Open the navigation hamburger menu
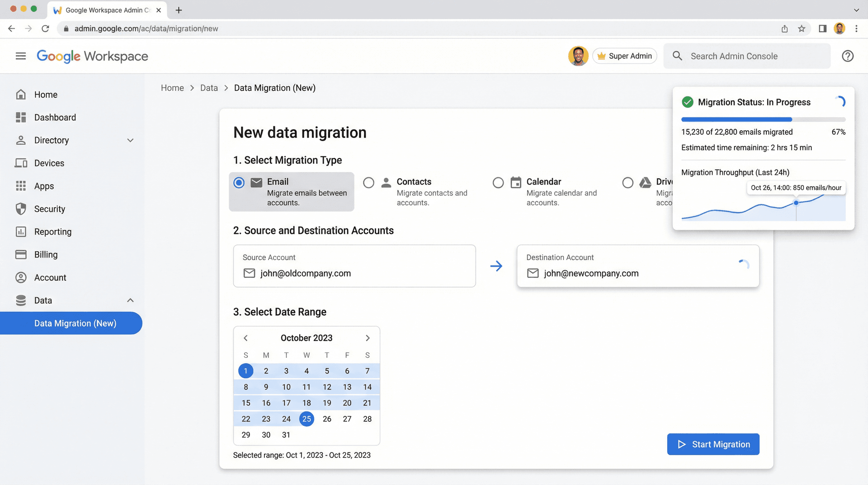This screenshot has height=485, width=868. tap(20, 56)
